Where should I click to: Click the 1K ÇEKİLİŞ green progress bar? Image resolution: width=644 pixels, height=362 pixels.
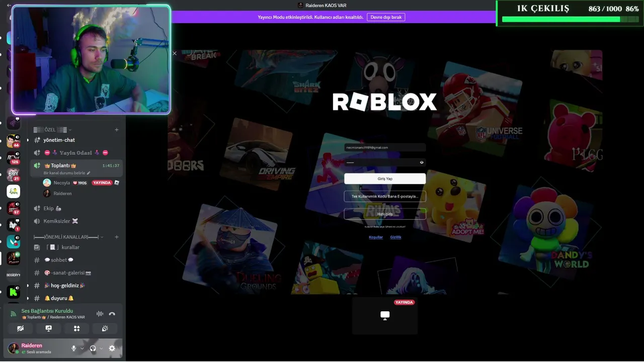pyautogui.click(x=571, y=19)
